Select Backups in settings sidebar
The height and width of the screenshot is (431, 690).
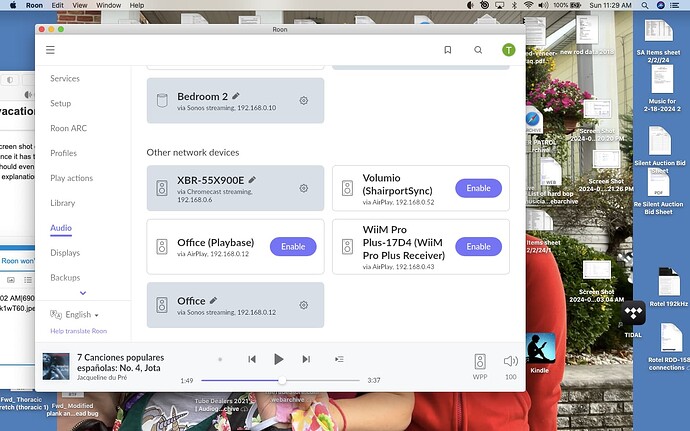click(x=65, y=277)
